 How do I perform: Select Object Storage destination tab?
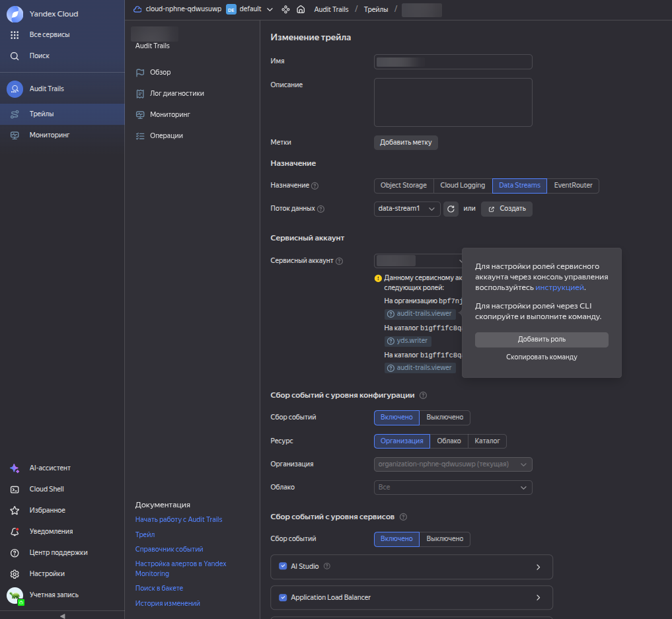tap(403, 186)
